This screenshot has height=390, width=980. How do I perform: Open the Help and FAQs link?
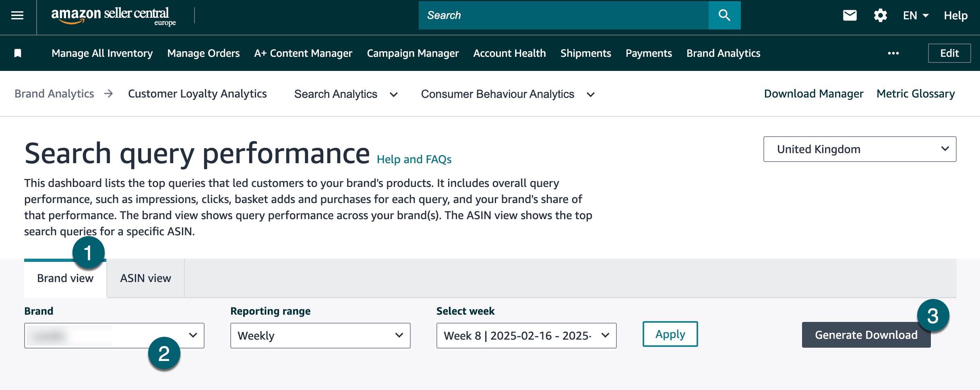(x=414, y=160)
